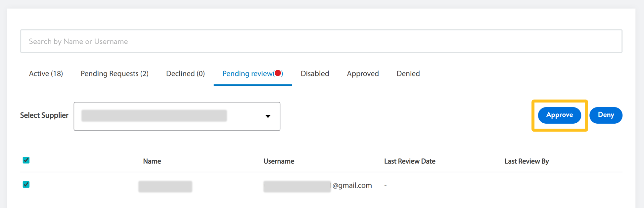The height and width of the screenshot is (208, 644).
Task: Focus the Search by Name or Username field
Action: tap(321, 41)
